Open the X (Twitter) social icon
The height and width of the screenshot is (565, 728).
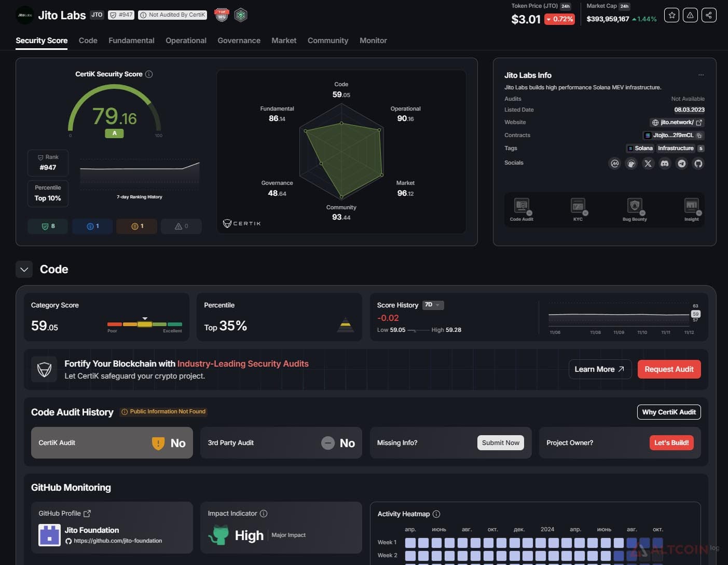pos(648,164)
